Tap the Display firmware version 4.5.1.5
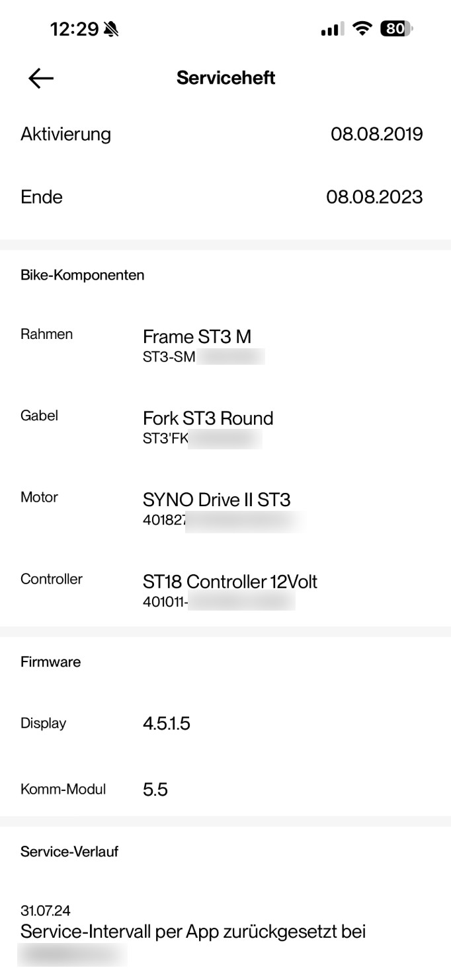Image resolution: width=451 pixels, height=980 pixels. tap(167, 724)
